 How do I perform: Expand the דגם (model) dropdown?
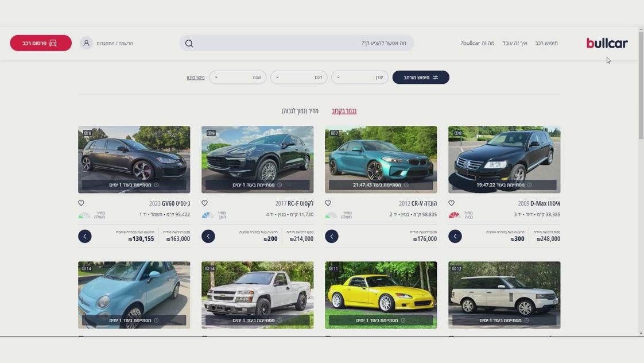pyautogui.click(x=298, y=78)
